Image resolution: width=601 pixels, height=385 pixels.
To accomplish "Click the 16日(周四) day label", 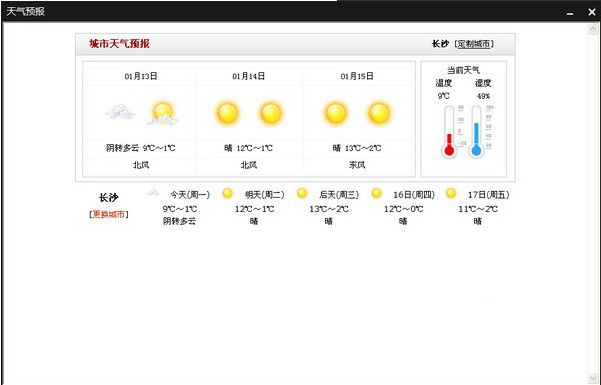I will point(414,195).
